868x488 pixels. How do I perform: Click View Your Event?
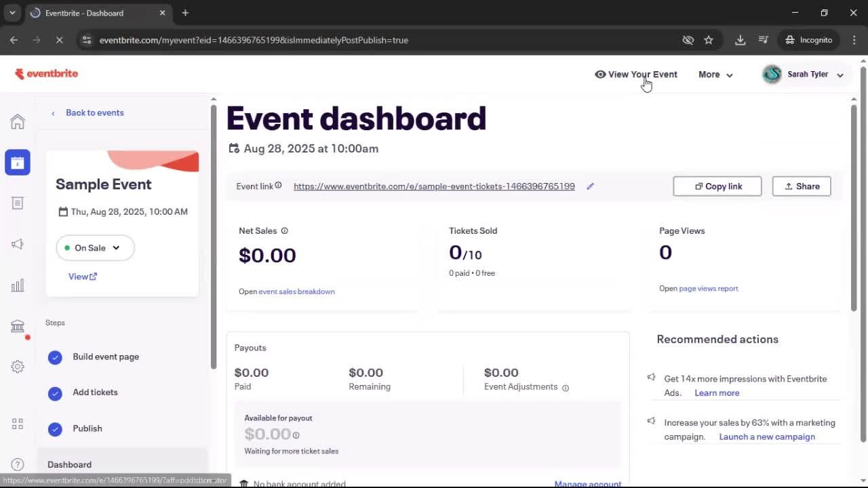click(x=635, y=75)
